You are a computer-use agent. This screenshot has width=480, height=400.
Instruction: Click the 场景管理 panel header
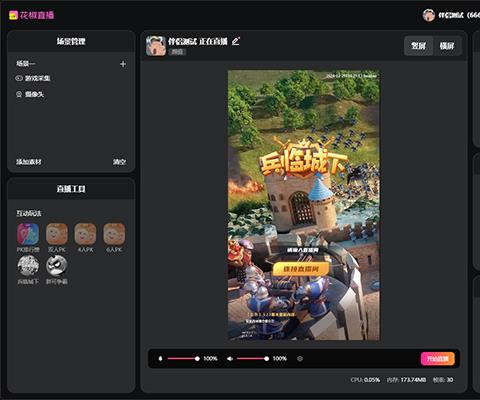pyautogui.click(x=71, y=41)
